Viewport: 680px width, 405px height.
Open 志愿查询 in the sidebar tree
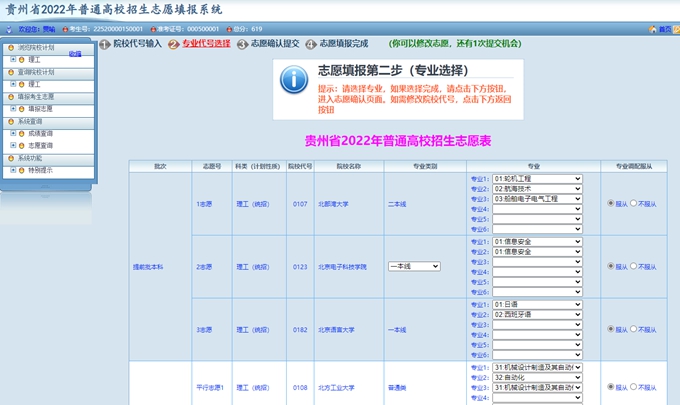pyautogui.click(x=40, y=145)
